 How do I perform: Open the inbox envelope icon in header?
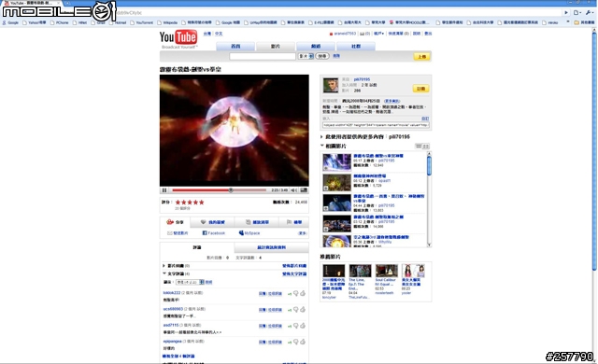point(362,34)
